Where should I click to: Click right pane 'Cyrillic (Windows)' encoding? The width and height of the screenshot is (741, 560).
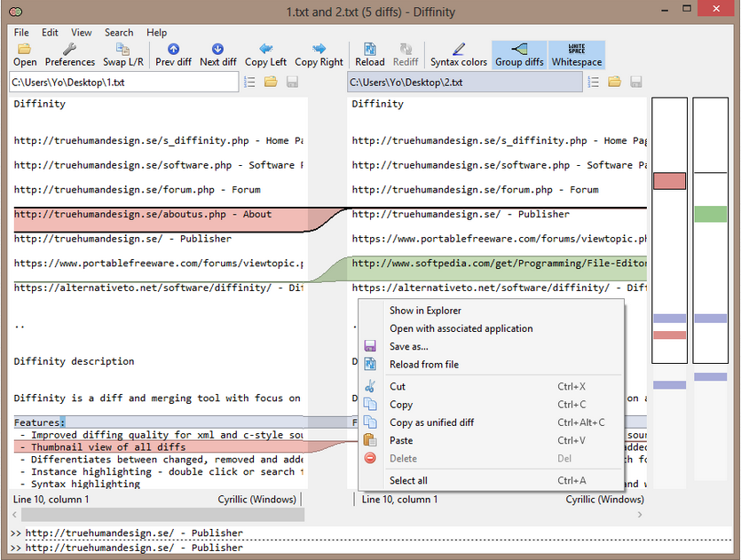click(x=605, y=500)
